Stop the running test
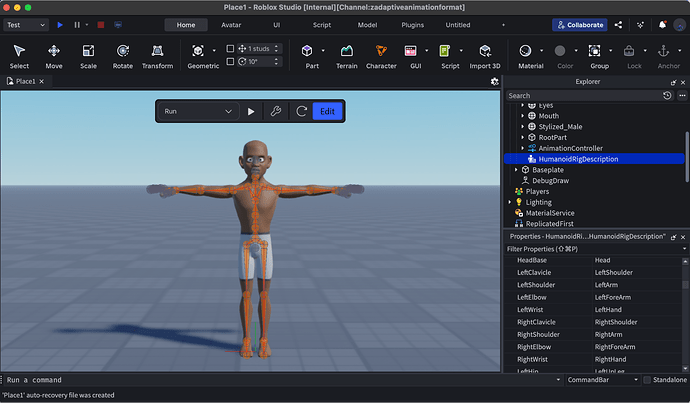The height and width of the screenshot is (403, 690). 101,25
